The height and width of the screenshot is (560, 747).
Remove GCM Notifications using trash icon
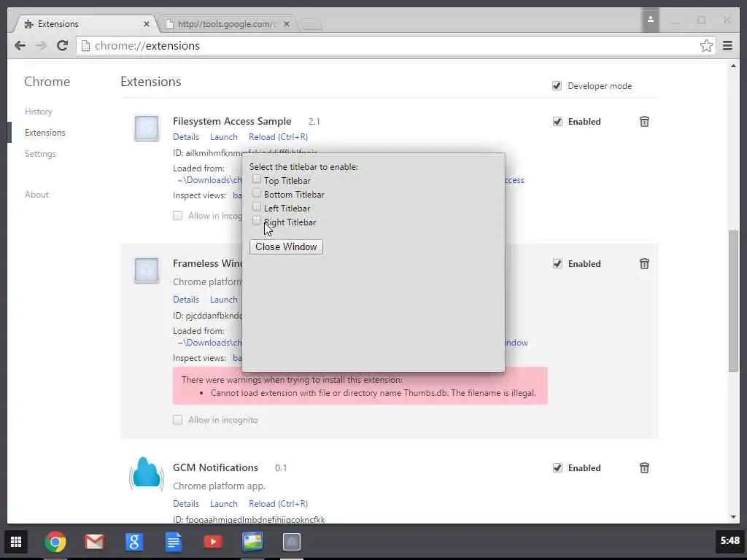point(644,468)
